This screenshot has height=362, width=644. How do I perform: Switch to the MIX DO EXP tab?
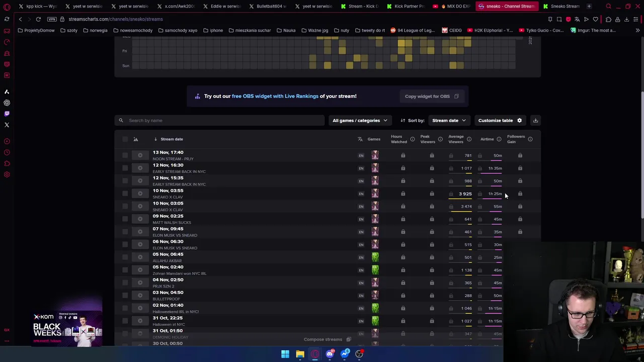[x=452, y=6]
